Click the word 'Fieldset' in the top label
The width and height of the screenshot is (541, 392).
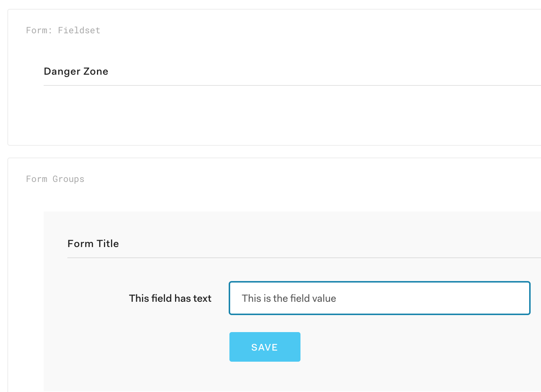pyautogui.click(x=79, y=30)
